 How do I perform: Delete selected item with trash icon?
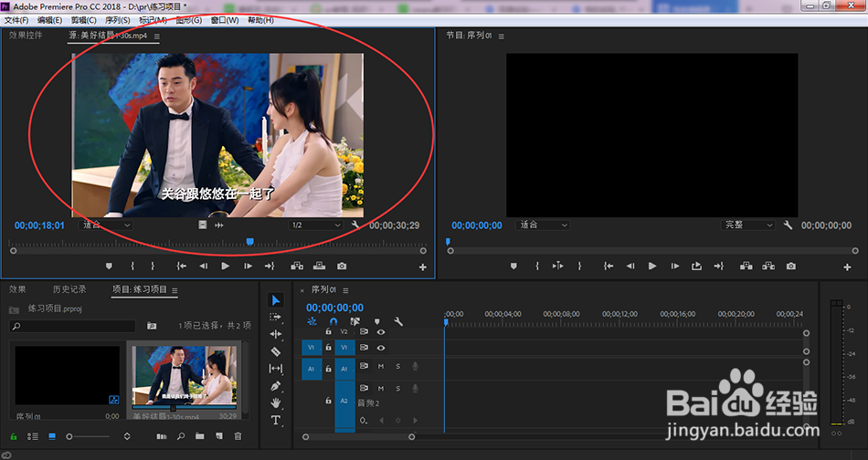(x=238, y=436)
